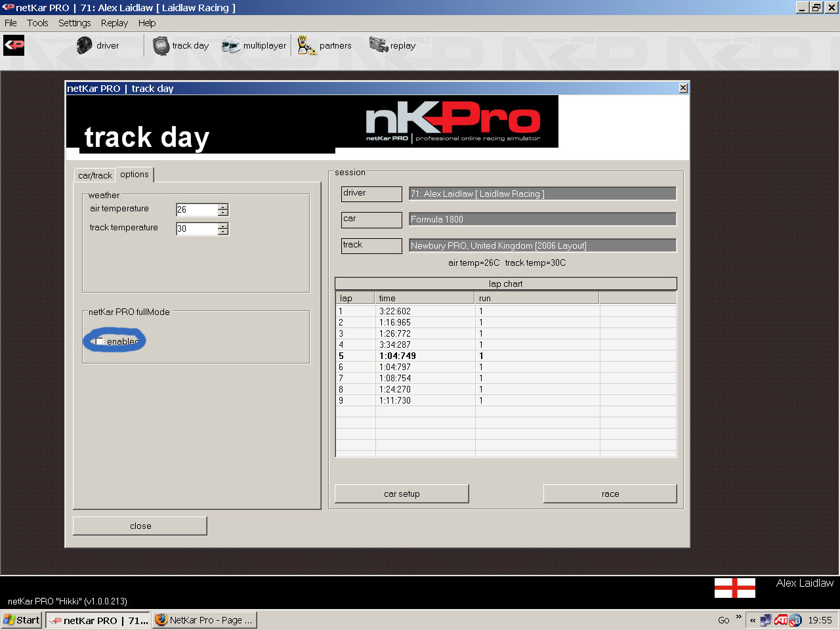Click the session driver button
This screenshot has width=840, height=630.
coord(371,194)
